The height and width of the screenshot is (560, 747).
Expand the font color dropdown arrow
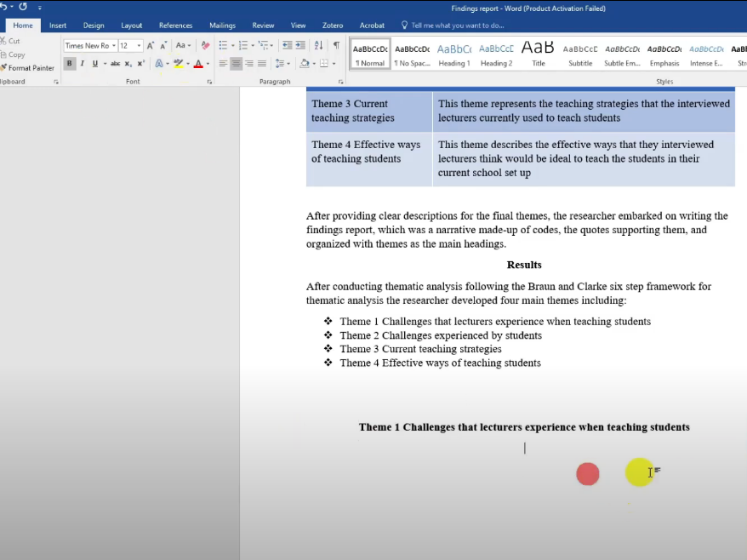point(208,63)
